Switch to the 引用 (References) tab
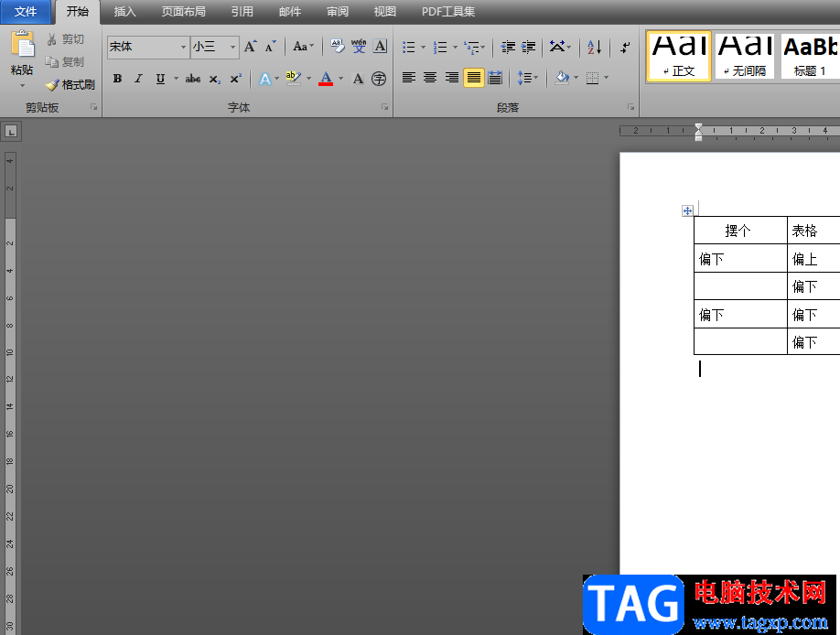 point(242,12)
